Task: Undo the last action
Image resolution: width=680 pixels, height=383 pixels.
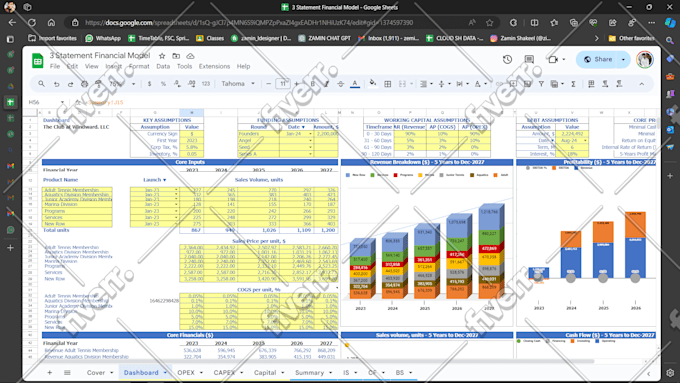Action: pyautogui.click(x=56, y=84)
